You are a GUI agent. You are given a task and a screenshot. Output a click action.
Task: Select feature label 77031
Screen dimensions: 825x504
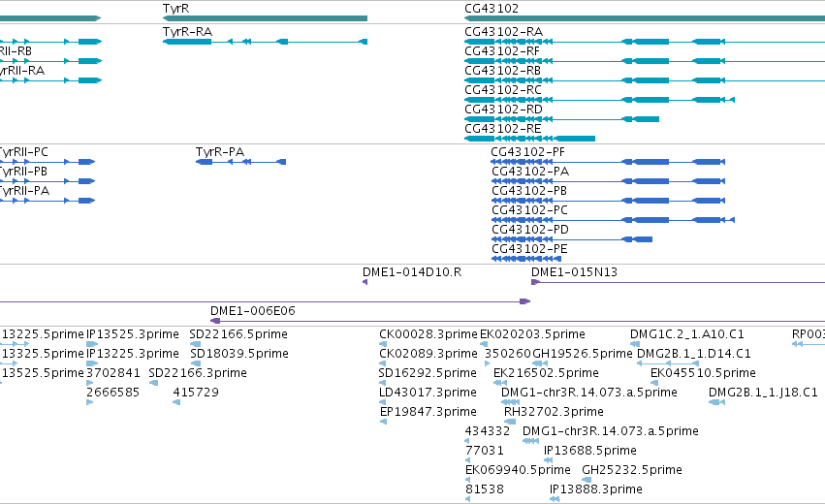[485, 451]
